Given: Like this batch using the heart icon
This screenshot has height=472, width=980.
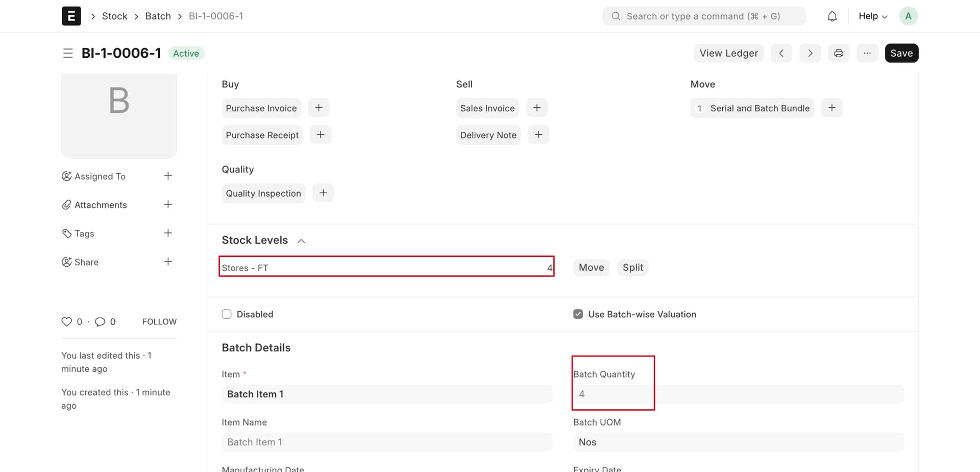Looking at the screenshot, I should click(67, 322).
